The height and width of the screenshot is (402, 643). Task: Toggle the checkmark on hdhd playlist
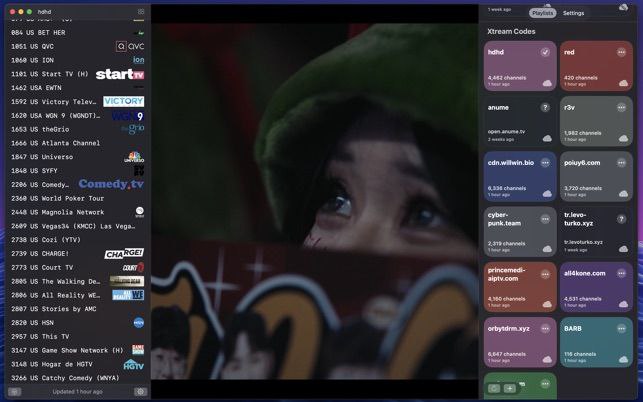coord(545,52)
